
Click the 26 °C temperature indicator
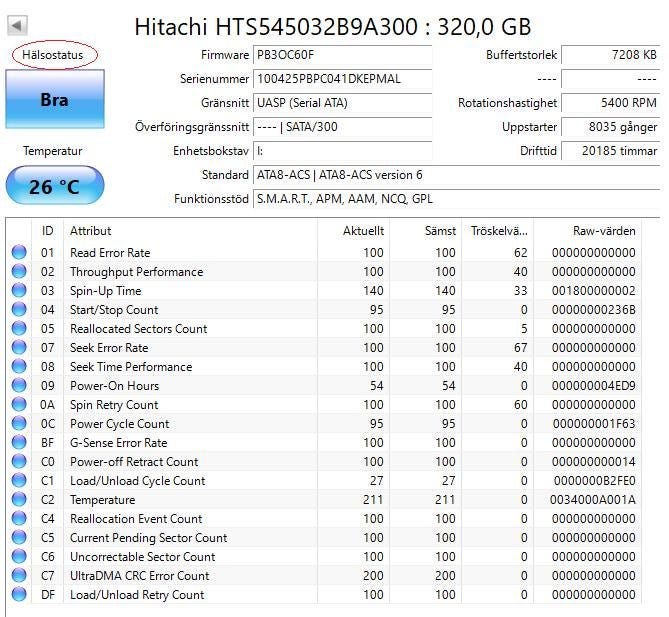54,186
